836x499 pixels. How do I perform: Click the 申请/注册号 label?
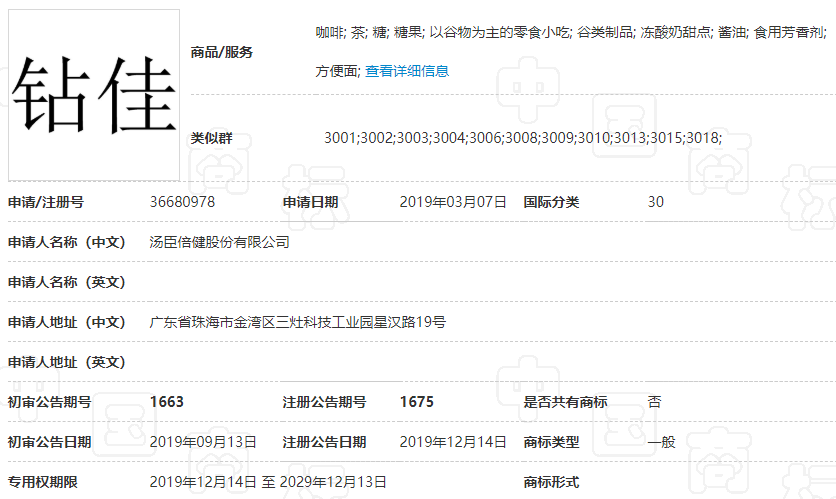coord(46,202)
